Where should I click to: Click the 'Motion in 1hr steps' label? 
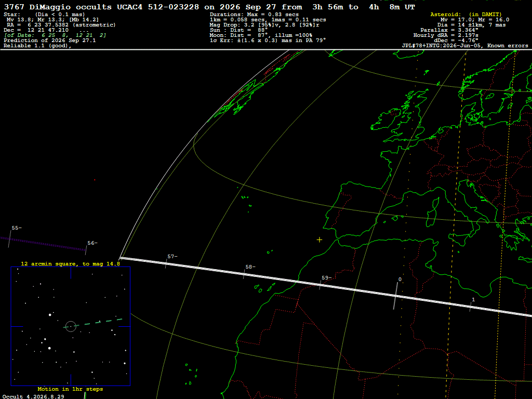point(70,389)
